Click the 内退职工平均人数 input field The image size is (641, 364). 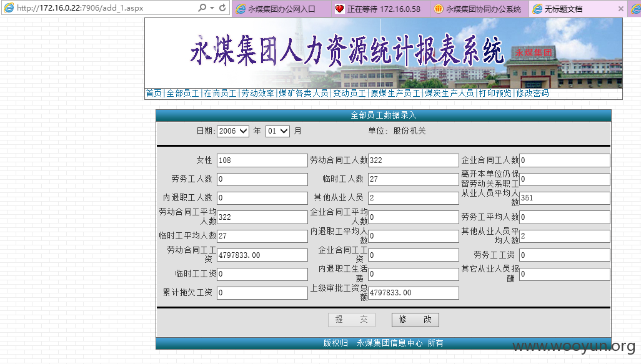[x=414, y=236]
